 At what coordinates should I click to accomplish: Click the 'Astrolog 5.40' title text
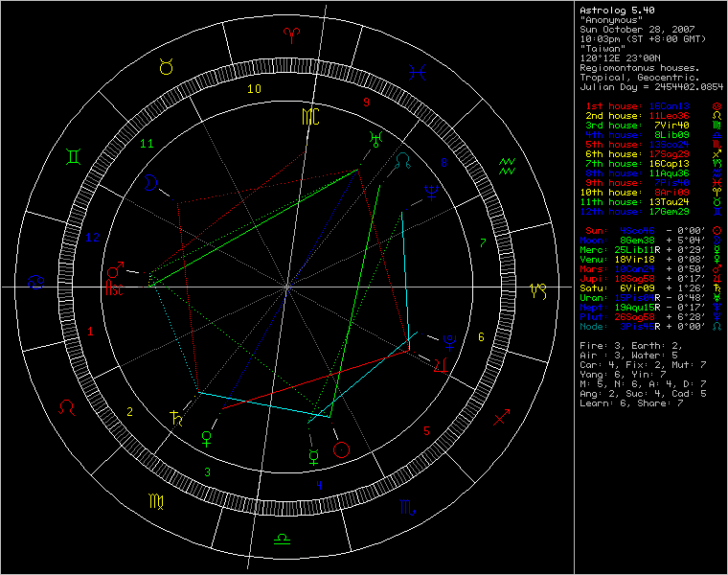[617, 11]
